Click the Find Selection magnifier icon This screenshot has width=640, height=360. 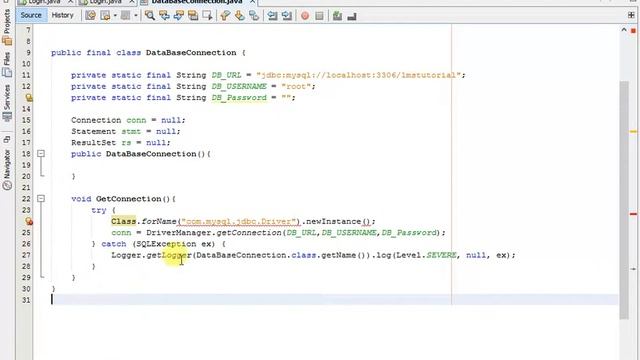coord(150,16)
